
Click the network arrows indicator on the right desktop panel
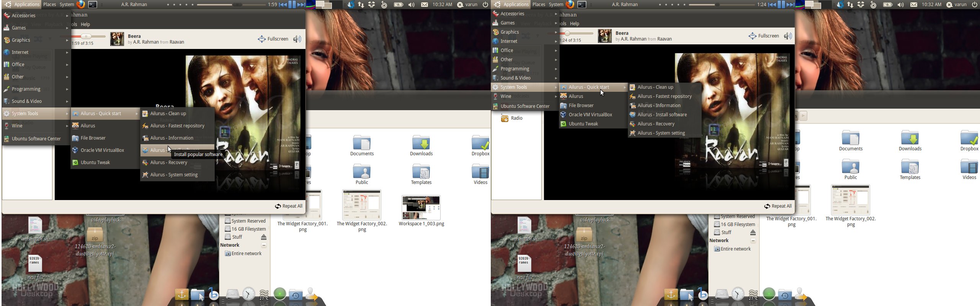click(x=850, y=5)
